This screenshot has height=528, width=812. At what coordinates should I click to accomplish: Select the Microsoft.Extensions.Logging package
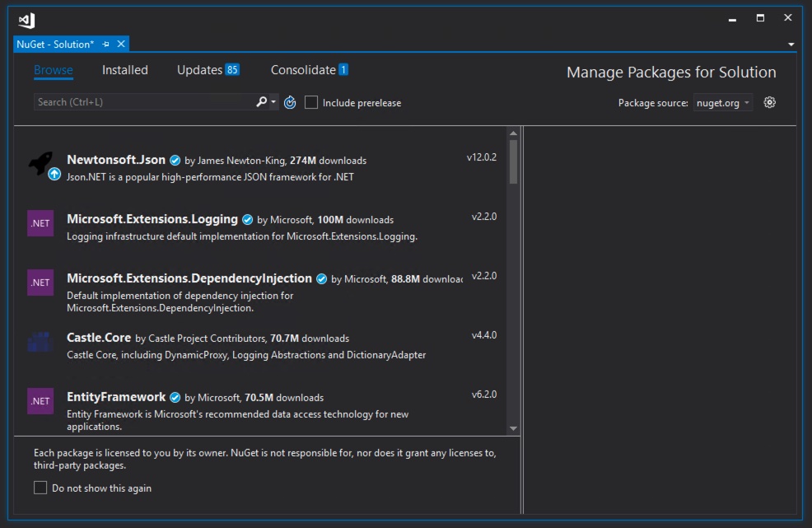pyautogui.click(x=262, y=227)
